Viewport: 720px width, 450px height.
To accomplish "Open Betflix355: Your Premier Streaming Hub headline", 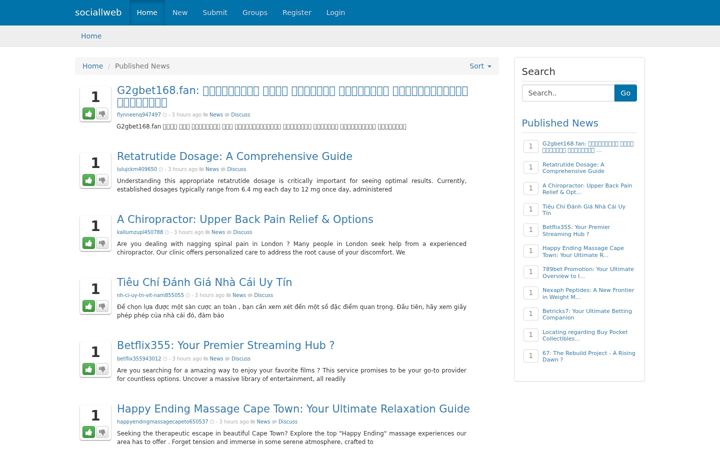I will click(225, 345).
